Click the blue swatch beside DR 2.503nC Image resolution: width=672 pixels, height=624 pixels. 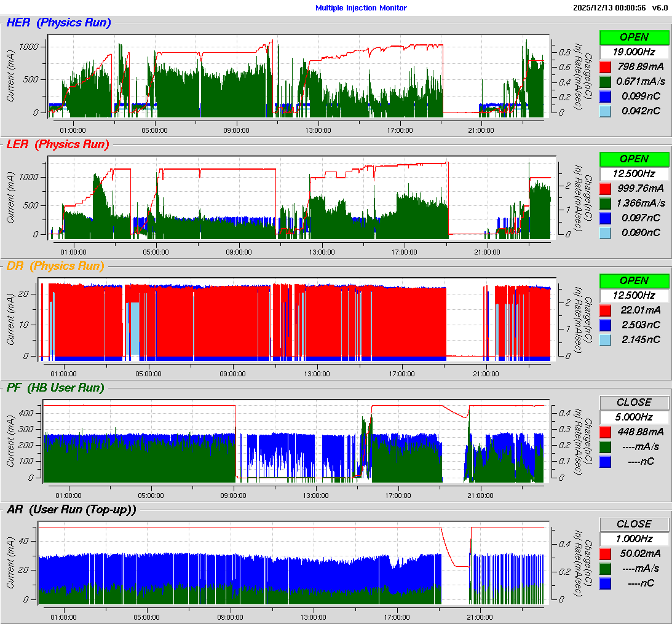[606, 325]
